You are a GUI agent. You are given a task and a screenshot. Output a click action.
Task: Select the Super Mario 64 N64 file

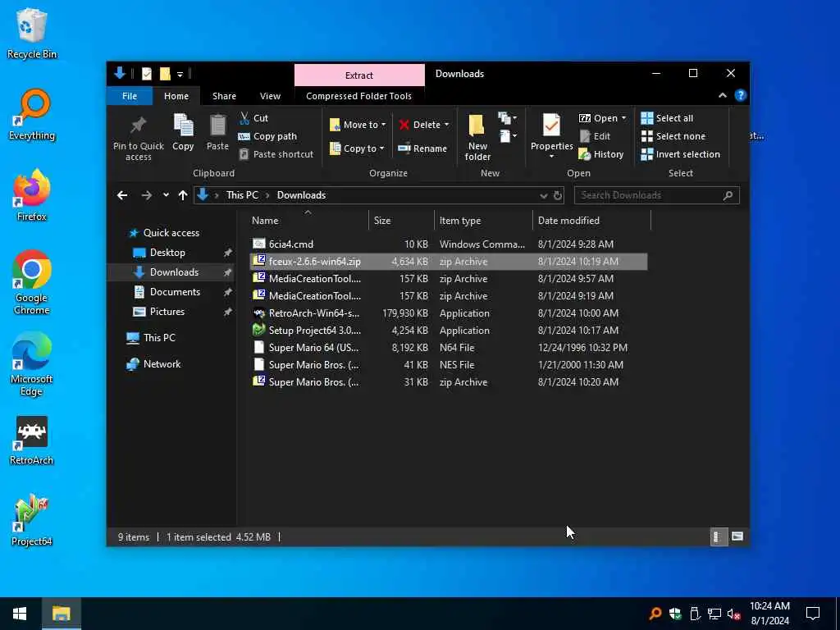449,347
